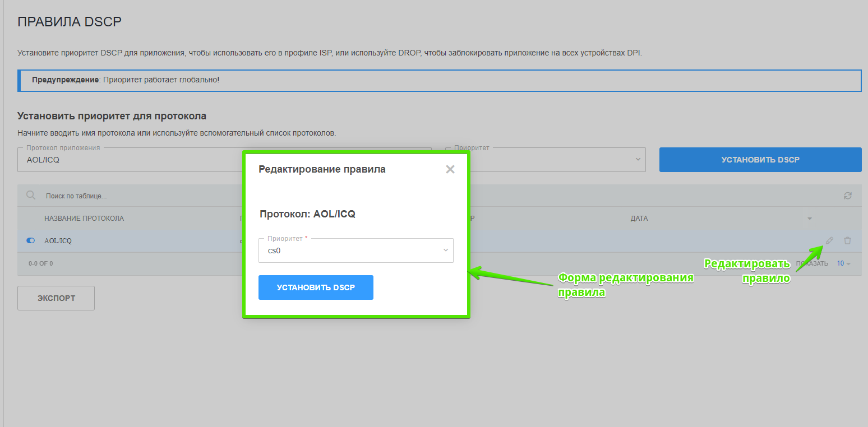This screenshot has width=868, height=427.
Task: Click the Протокол: AOL/ICQ label in dialog
Action: pyautogui.click(x=307, y=214)
